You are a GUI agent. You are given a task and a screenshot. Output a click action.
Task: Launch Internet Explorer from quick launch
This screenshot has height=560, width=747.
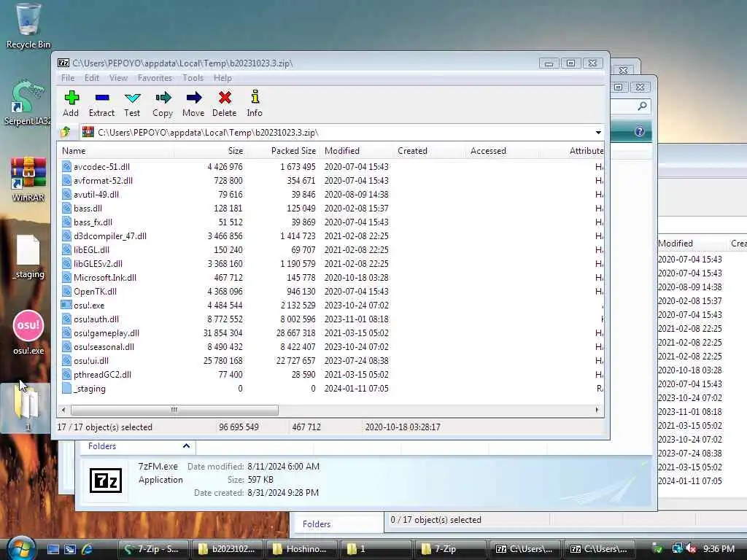[x=87, y=549]
